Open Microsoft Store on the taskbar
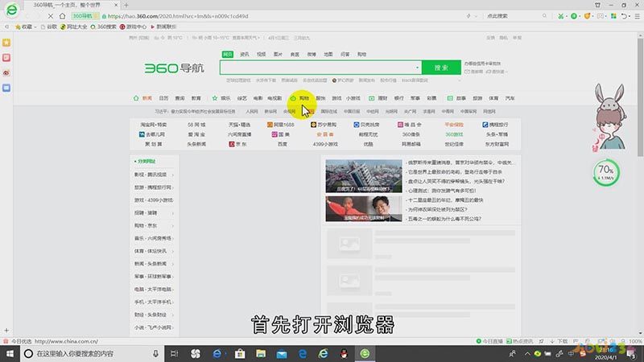This screenshot has height=362, width=644. [240, 353]
